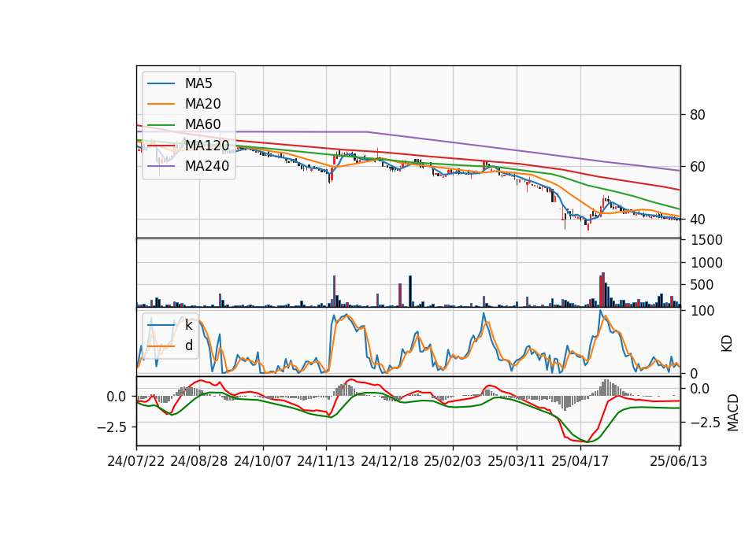The width and height of the screenshot is (756, 543).
Task: Click the 25/06/13 date axis label
Action: 678,461
